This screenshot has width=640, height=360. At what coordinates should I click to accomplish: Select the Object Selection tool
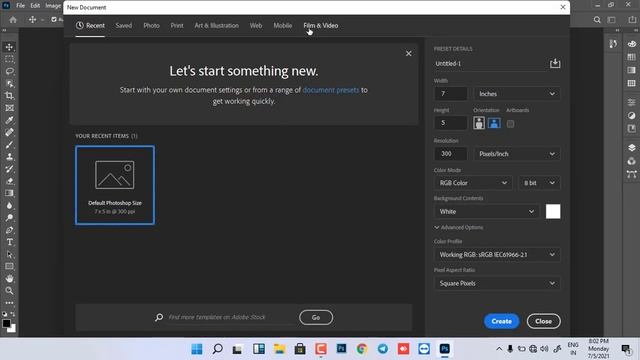pos(9,84)
